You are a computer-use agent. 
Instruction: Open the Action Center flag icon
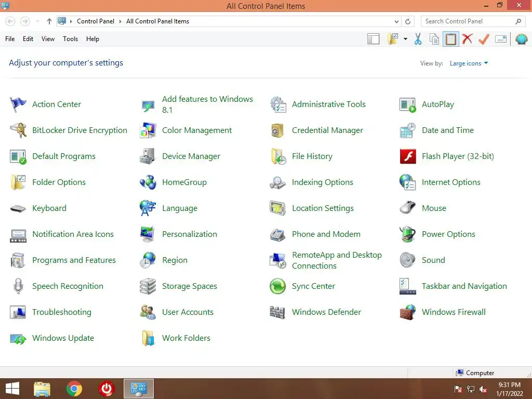tap(18, 104)
